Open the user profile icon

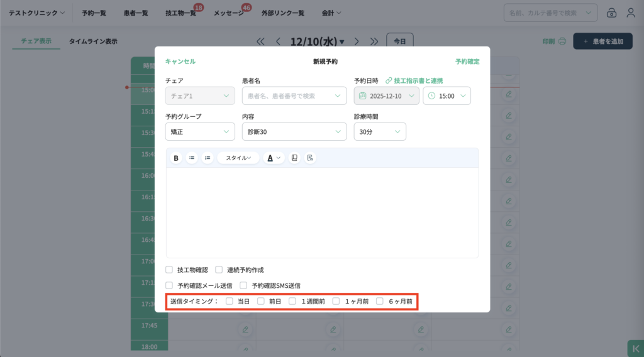click(631, 13)
